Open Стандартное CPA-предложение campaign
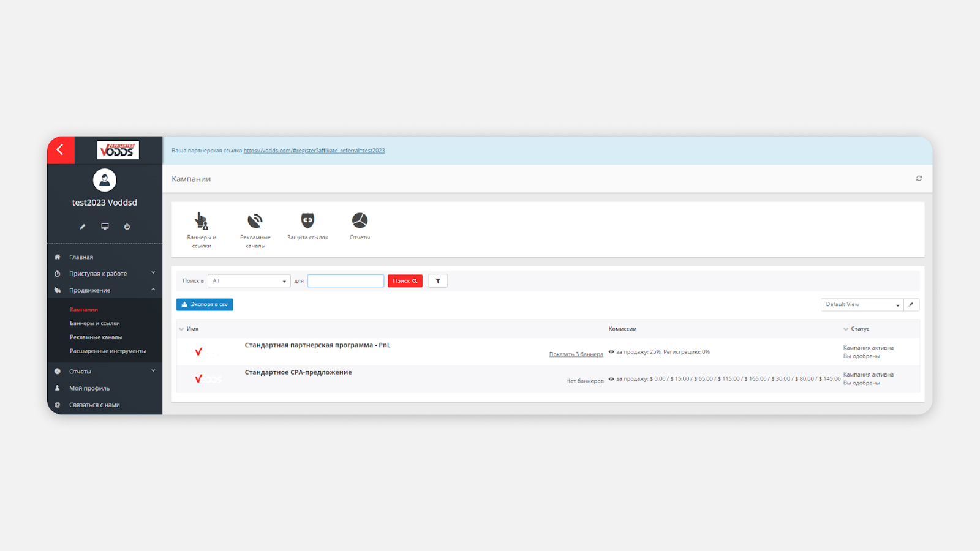The image size is (980, 551). pos(298,372)
